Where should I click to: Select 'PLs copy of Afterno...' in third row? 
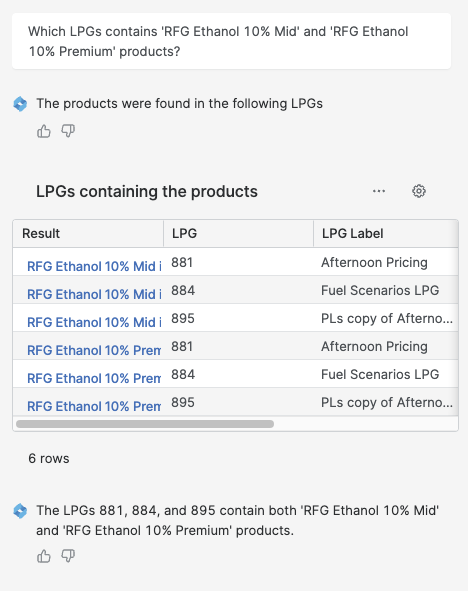(x=387, y=318)
